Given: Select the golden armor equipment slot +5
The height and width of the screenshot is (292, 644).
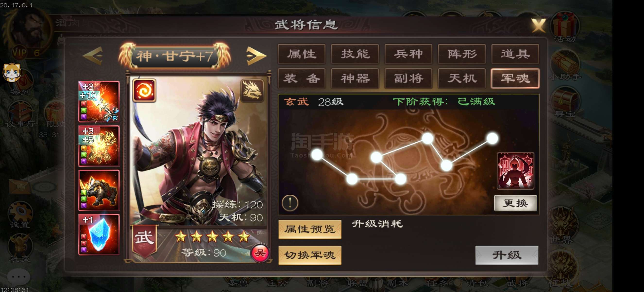Looking at the screenshot, I should pos(99,146).
